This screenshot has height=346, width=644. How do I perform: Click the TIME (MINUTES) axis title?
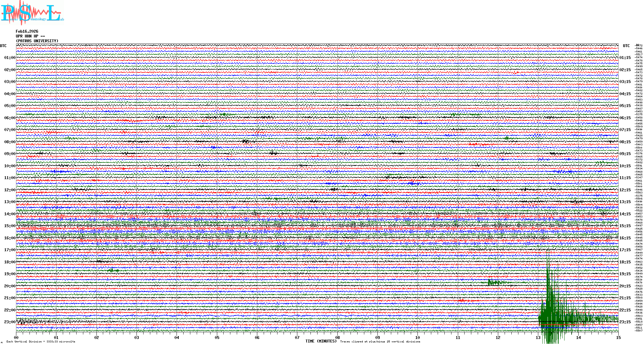tap(321, 341)
